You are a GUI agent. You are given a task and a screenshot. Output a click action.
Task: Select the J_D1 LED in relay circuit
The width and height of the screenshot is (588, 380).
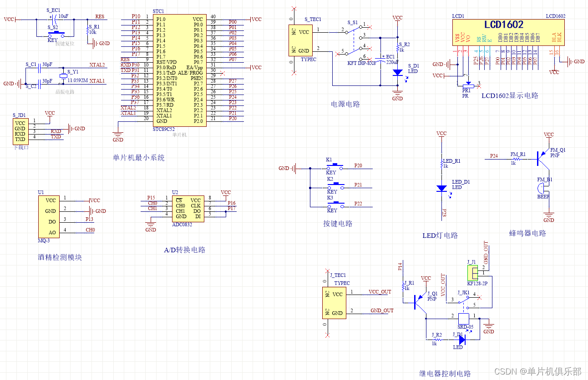[x=462, y=339]
